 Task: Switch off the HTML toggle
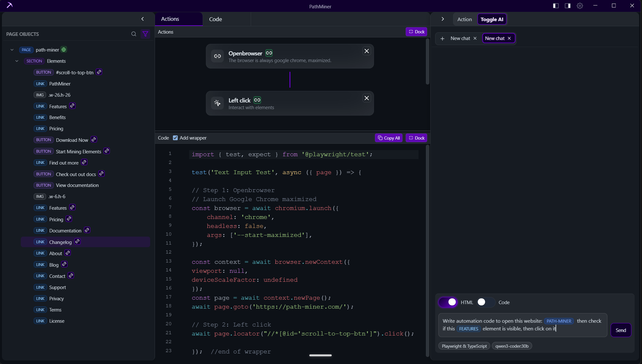click(x=448, y=302)
